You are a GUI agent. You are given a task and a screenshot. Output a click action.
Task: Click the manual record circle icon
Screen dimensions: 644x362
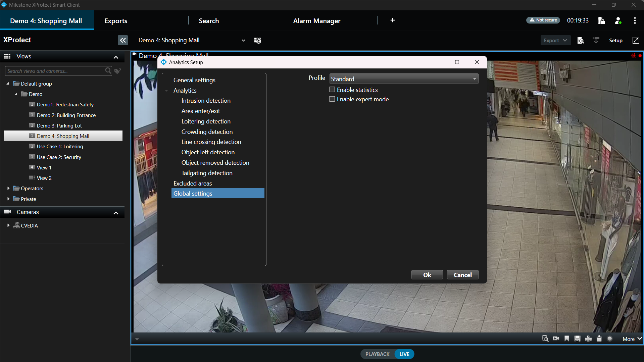(x=610, y=339)
